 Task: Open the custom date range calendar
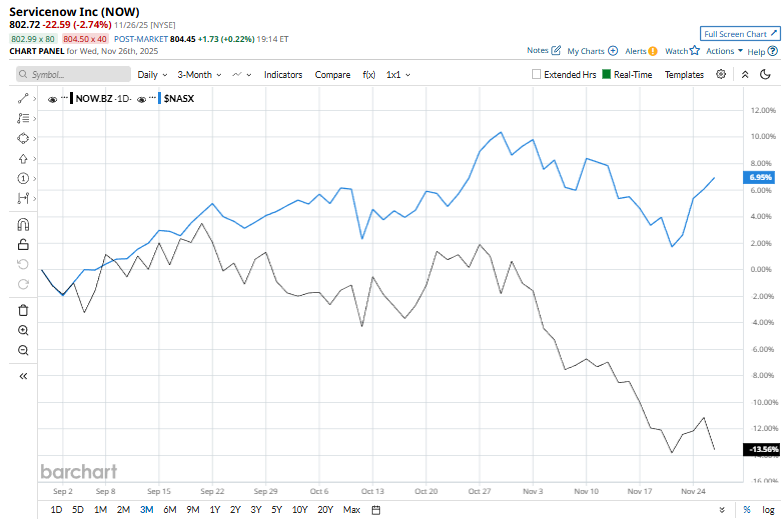(376, 510)
